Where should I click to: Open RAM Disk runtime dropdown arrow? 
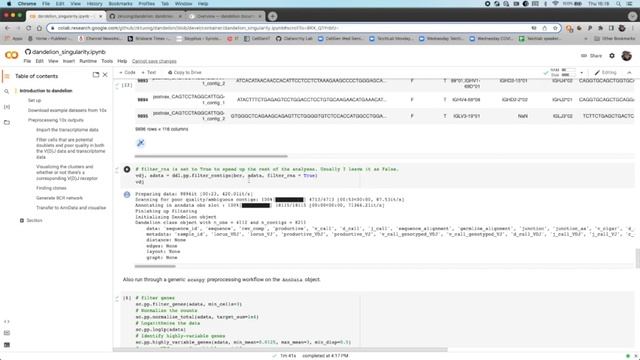point(582,73)
